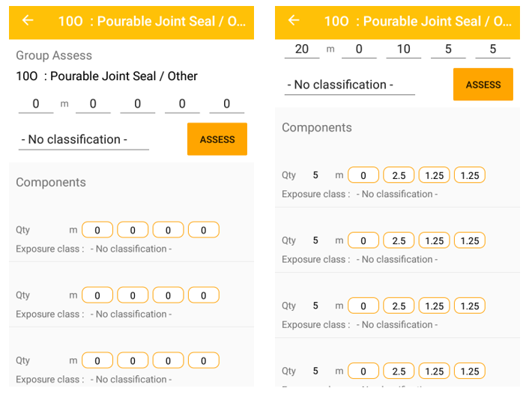Click the first 0 box of third left-screen component

97,360
